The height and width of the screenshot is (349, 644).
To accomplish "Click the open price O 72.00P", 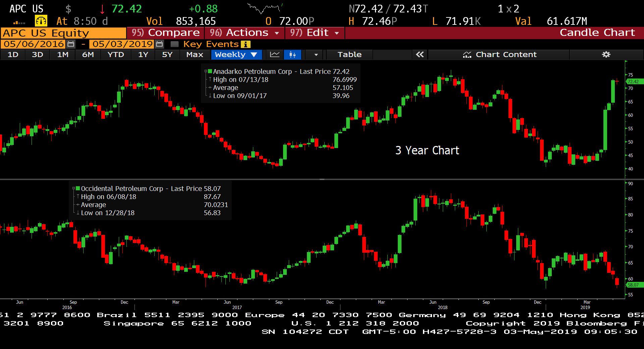I will pos(290,21).
